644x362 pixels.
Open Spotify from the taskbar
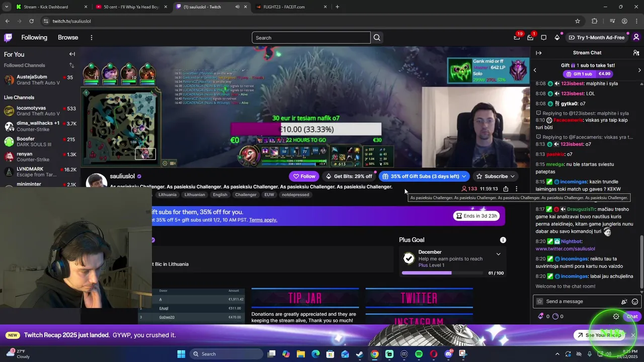pyautogui.click(x=419, y=354)
